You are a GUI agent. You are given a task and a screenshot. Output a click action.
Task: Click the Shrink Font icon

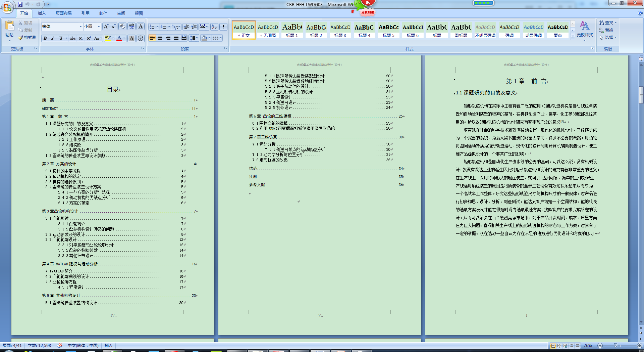click(x=114, y=27)
